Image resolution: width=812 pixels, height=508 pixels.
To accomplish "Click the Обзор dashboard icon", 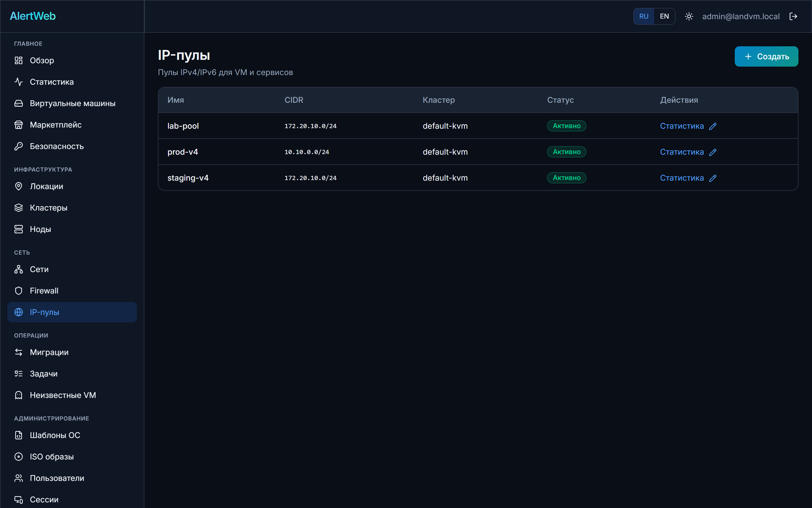I will pyautogui.click(x=18, y=60).
